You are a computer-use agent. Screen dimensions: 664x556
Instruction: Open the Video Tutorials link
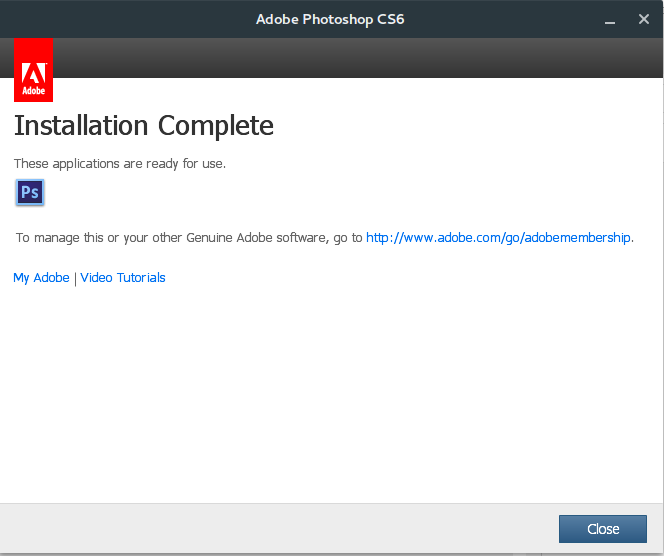pos(123,278)
